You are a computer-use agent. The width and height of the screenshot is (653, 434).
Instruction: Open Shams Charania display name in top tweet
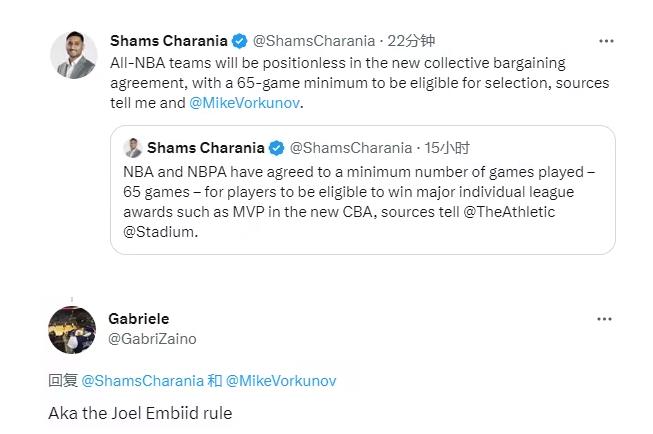click(x=168, y=41)
